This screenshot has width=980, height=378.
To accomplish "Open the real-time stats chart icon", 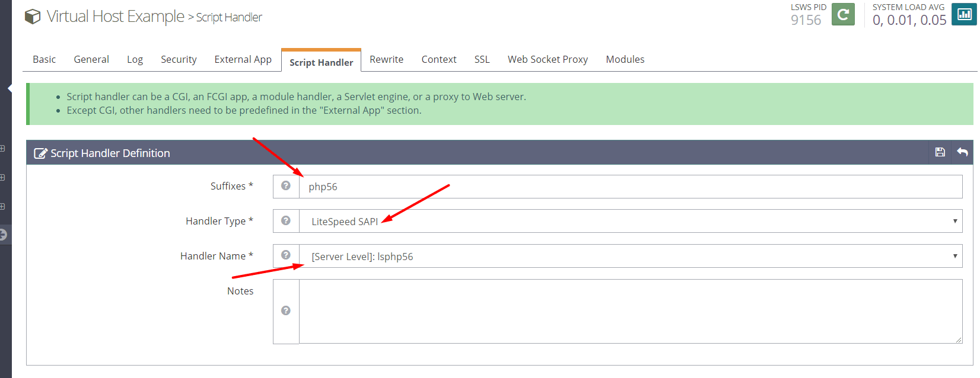I will point(964,15).
